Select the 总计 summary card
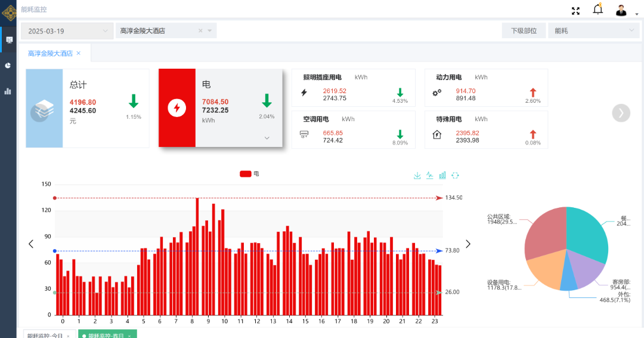The height and width of the screenshot is (338, 644). click(88, 108)
